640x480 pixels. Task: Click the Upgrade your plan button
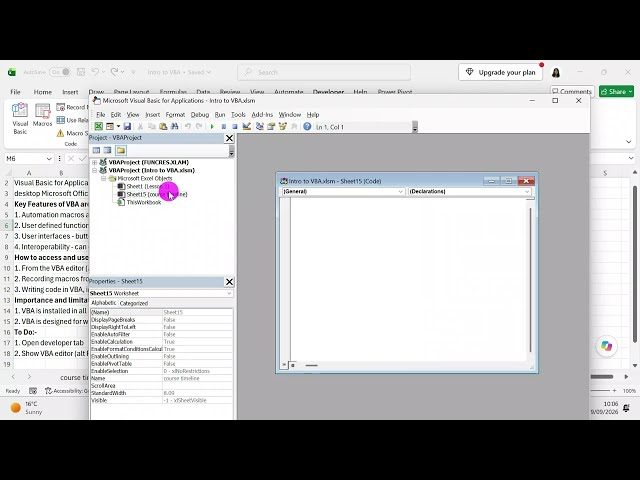coord(500,72)
